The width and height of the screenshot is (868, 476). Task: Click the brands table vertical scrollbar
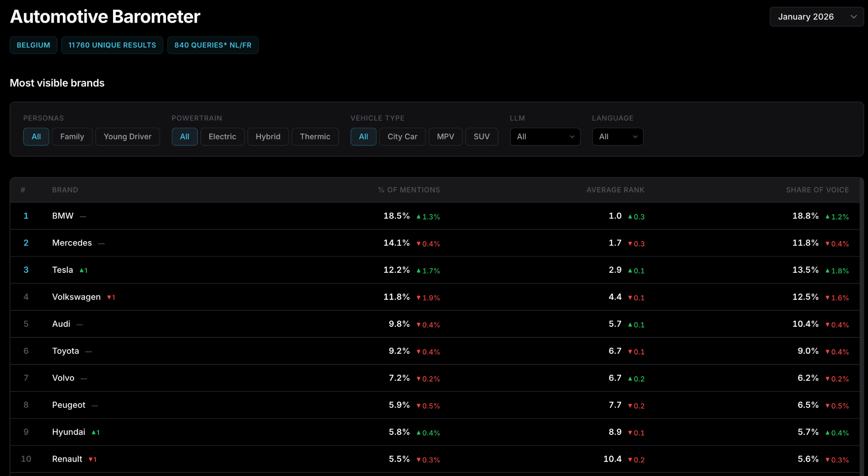pos(862,327)
